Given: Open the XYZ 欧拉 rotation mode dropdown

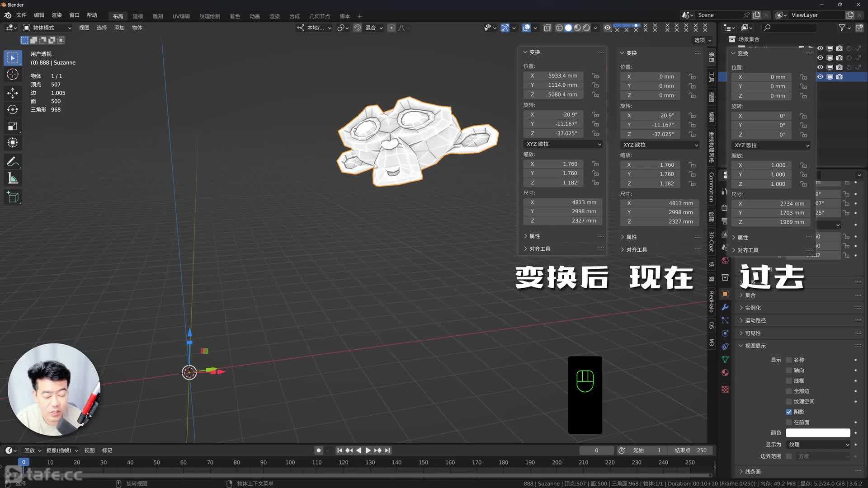Looking at the screenshot, I should [563, 144].
